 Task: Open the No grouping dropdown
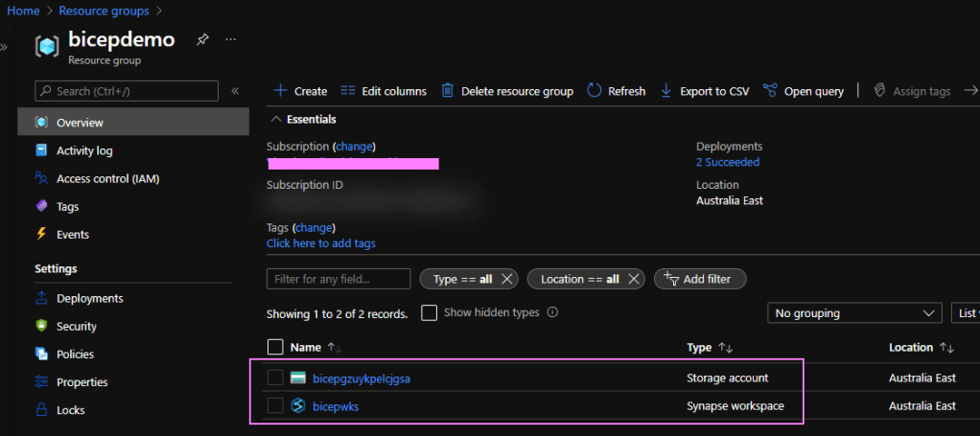[x=855, y=313]
